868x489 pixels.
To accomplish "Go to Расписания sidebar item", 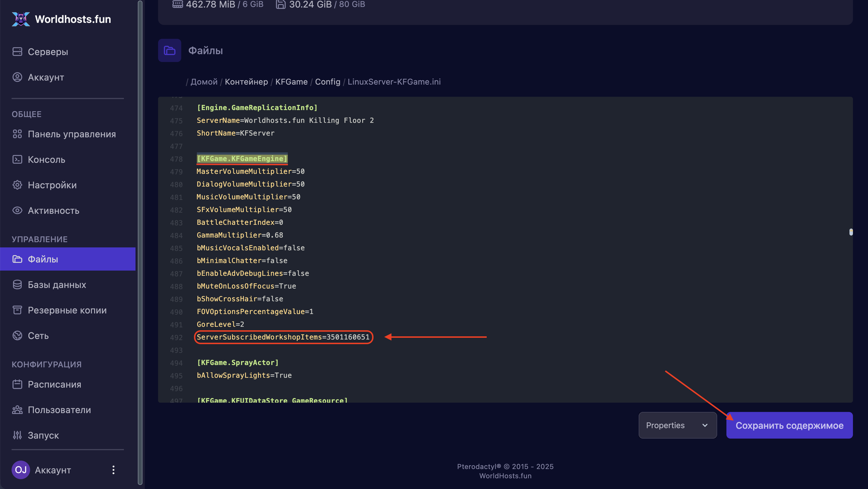I will coord(54,384).
